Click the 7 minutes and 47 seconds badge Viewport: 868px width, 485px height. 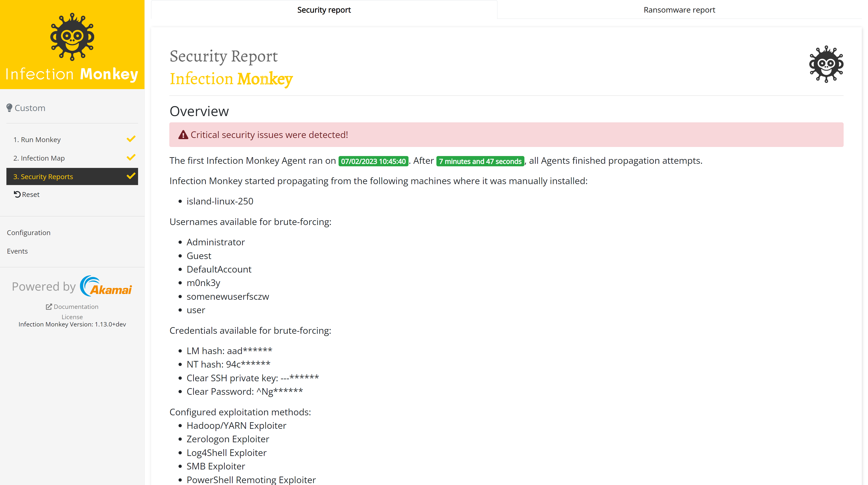(480, 161)
